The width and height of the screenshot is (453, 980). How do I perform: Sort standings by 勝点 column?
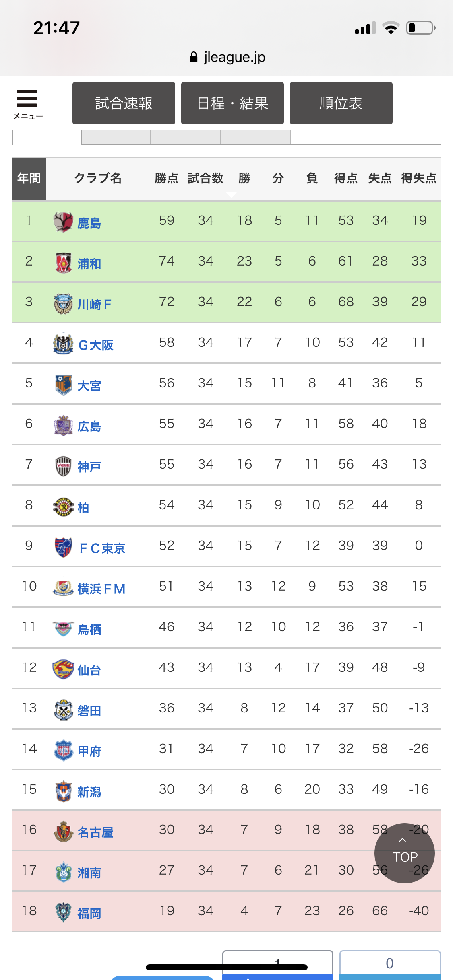166,178
